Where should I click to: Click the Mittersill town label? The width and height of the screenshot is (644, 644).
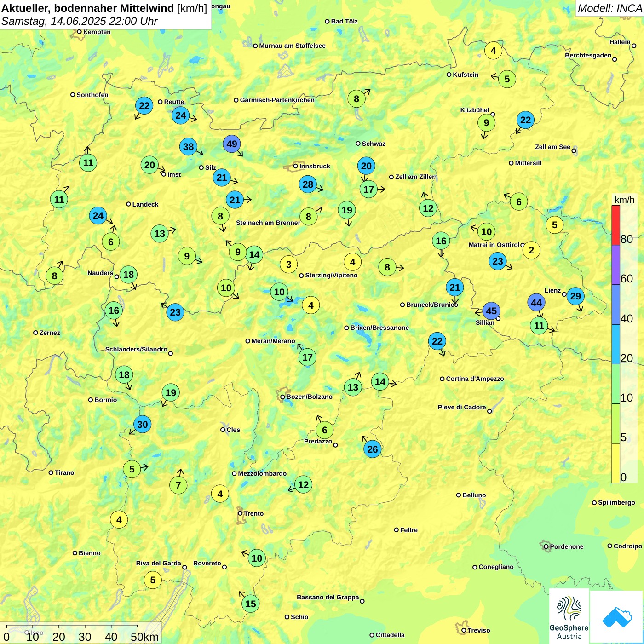click(x=528, y=163)
